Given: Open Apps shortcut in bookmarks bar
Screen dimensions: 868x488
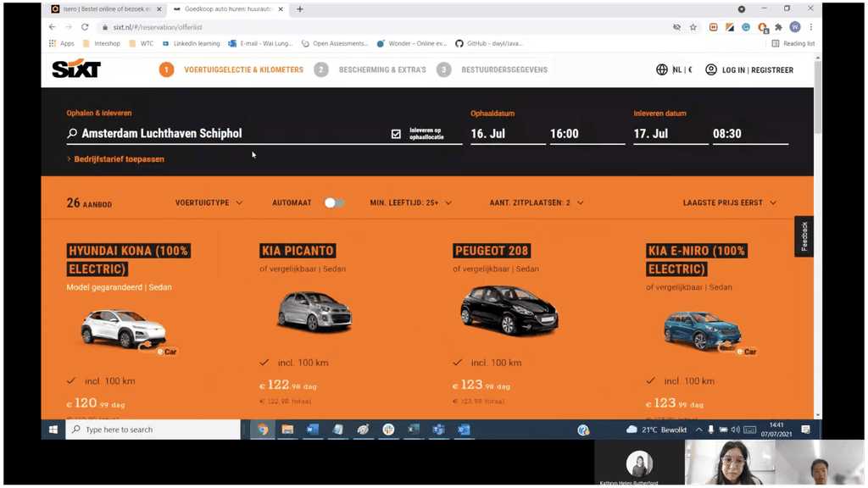Looking at the screenshot, I should point(61,43).
